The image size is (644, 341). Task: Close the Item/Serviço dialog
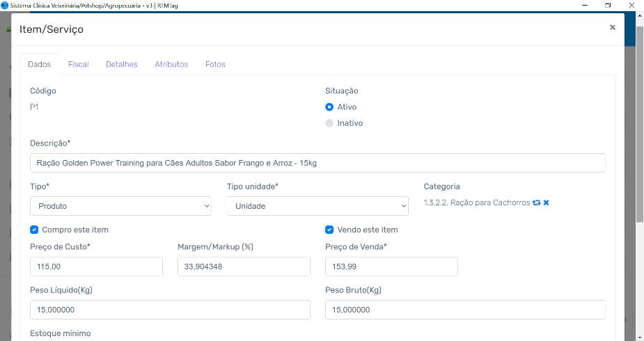(612, 28)
